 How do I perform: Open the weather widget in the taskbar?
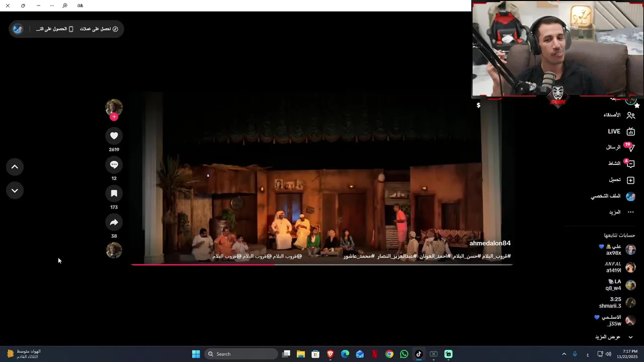[24, 354]
